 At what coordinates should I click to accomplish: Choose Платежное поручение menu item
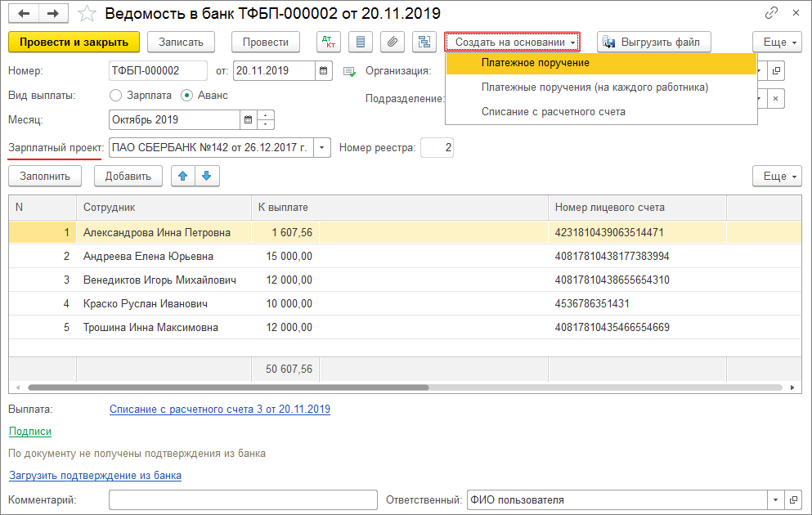(x=601, y=63)
